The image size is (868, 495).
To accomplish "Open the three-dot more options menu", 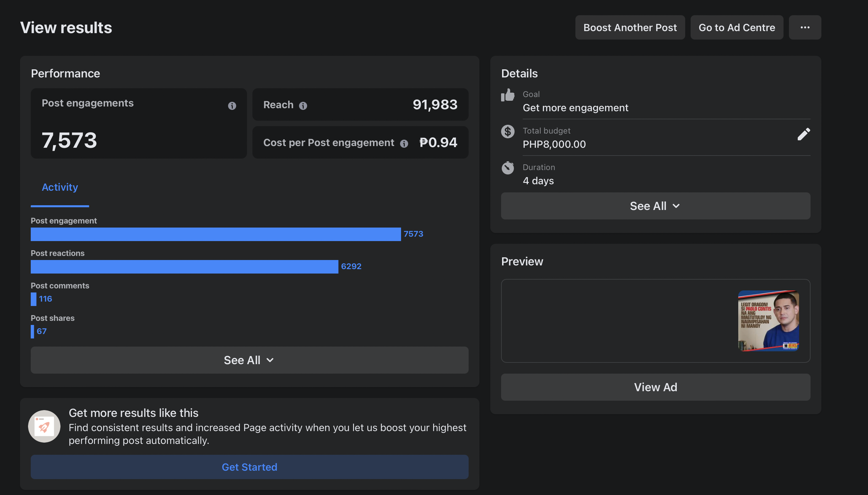I will [804, 27].
